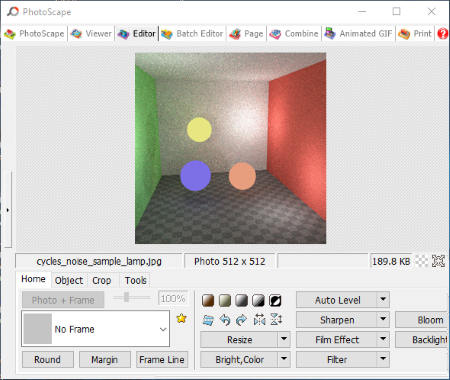
Task: Open the Batch Editor tab
Action: click(193, 34)
